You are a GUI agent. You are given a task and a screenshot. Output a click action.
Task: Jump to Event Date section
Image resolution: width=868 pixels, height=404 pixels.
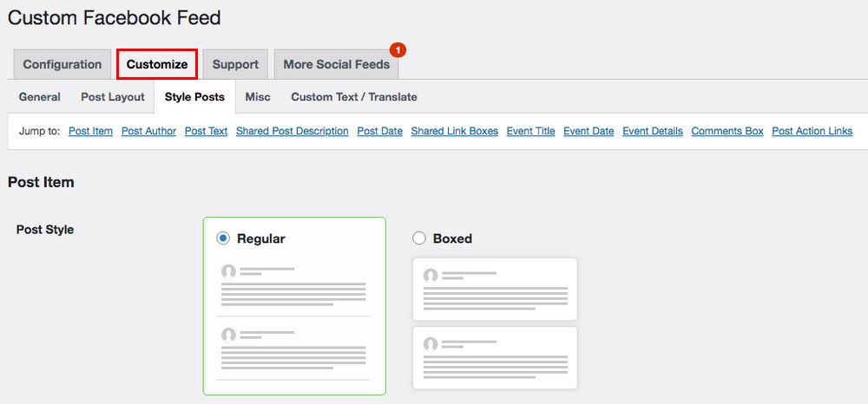coord(589,131)
